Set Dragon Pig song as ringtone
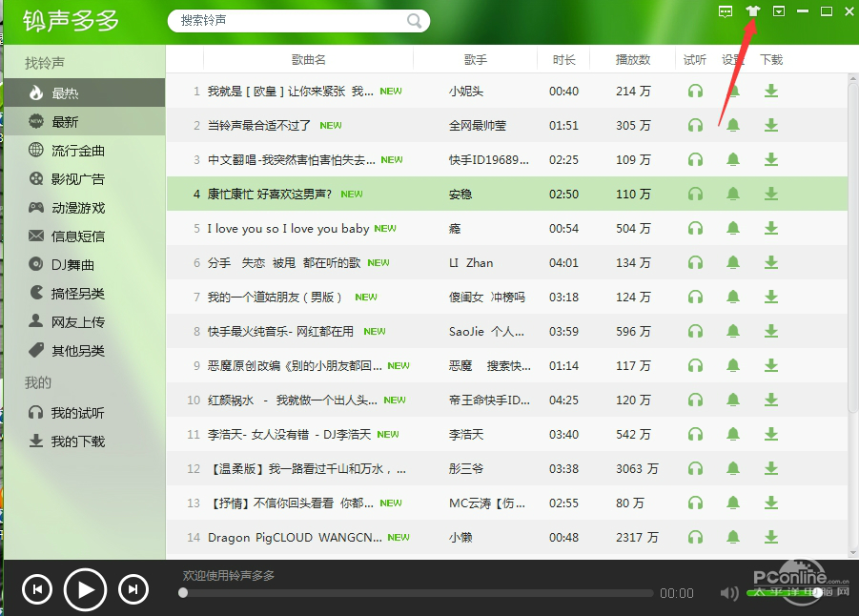The height and width of the screenshot is (616, 859). pyautogui.click(x=733, y=537)
